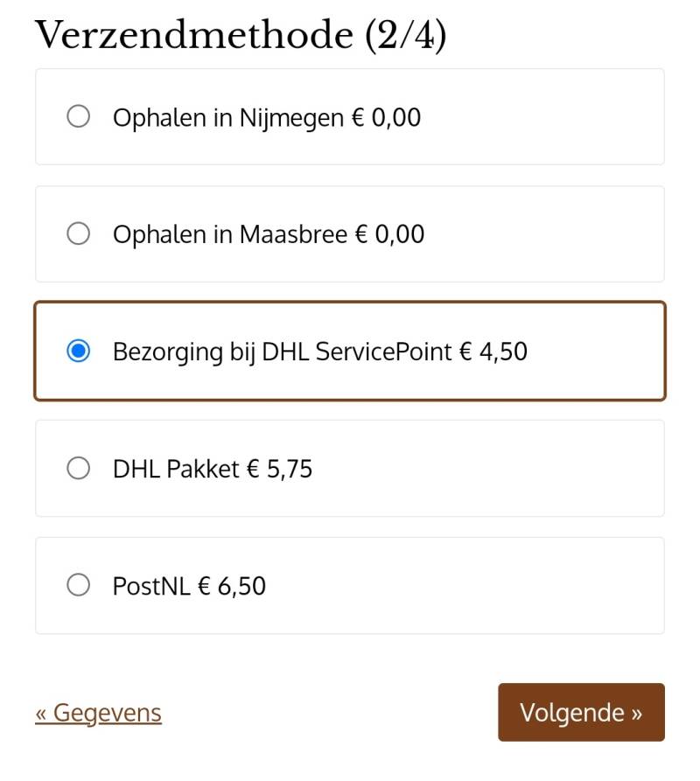The image size is (700, 781).
Task: Click the € 6,50 price for PostNL
Action: click(232, 586)
